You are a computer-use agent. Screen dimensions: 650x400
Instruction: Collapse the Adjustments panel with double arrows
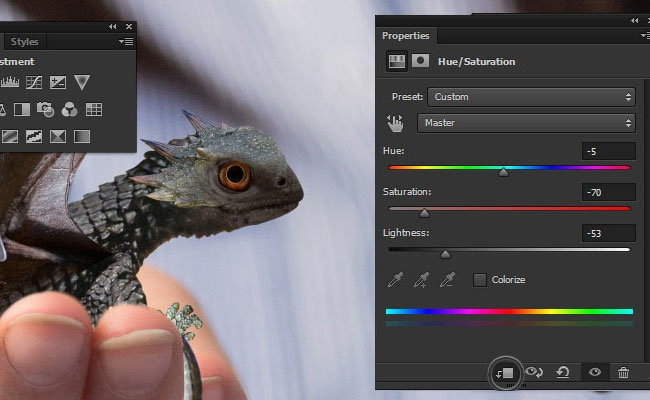113,27
